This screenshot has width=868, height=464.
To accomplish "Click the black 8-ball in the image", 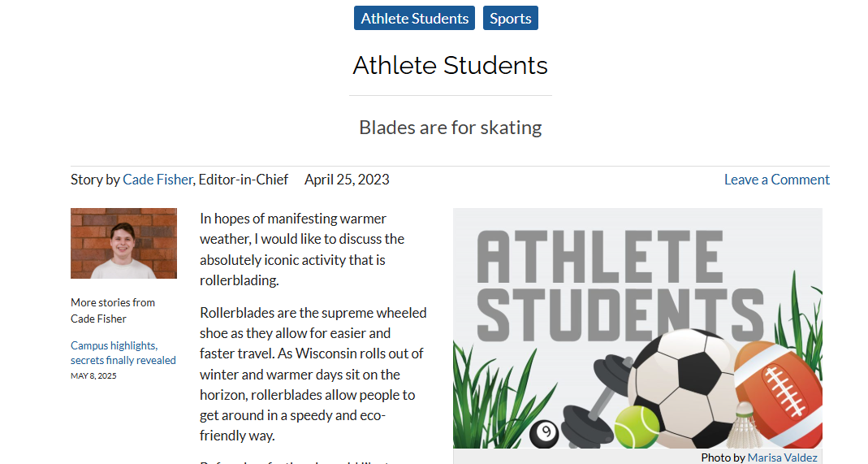I will click(x=544, y=433).
